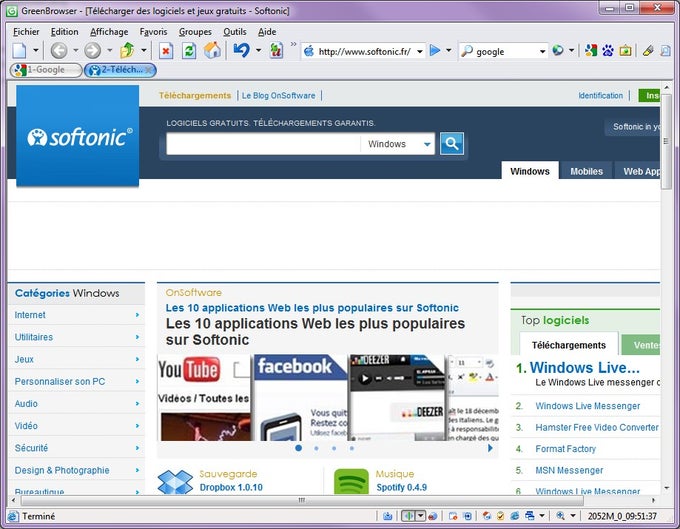Image resolution: width=680 pixels, height=529 pixels.
Task: Click the red-green filter icon in the toolbar
Action: coord(276,51)
